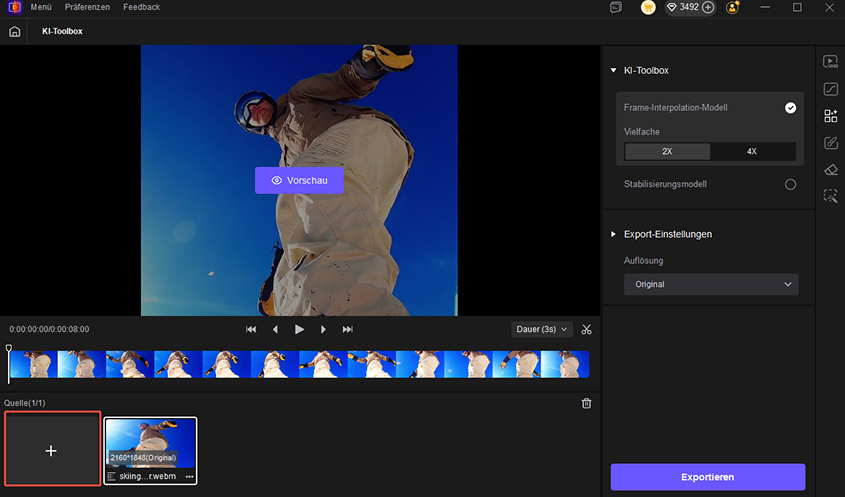The image size is (845, 497).
Task: Click the Exportieren button
Action: [x=707, y=477]
